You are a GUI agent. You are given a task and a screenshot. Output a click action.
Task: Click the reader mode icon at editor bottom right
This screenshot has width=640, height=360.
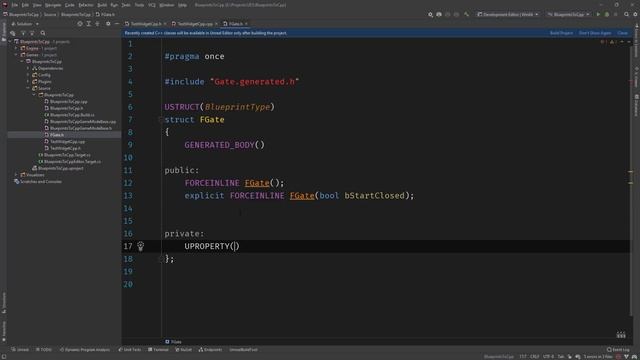point(621,335)
